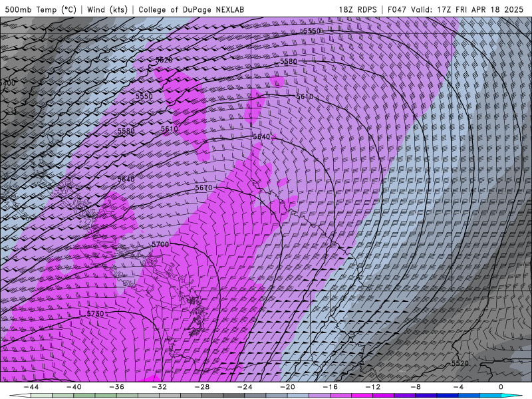Image resolution: width=532 pixels, height=399 pixels.
Task: Click the "F047 Valid: 17Z FRI APR 18 2025" text
Action: point(456,9)
